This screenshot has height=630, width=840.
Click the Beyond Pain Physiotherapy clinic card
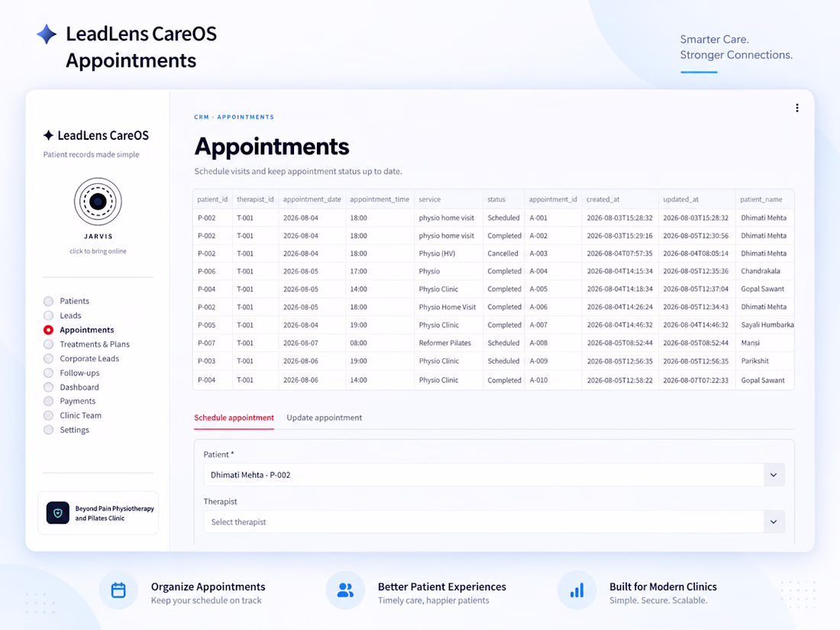98,513
